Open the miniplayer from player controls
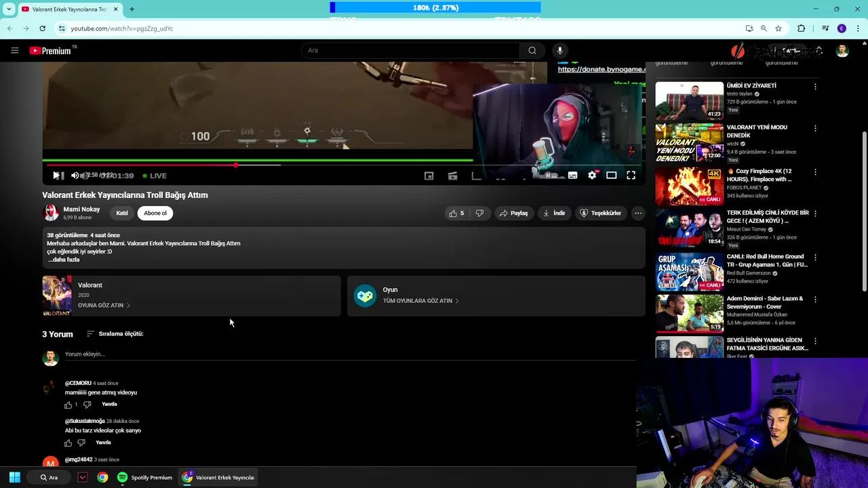Screen dimensions: 868x488 [429, 176]
